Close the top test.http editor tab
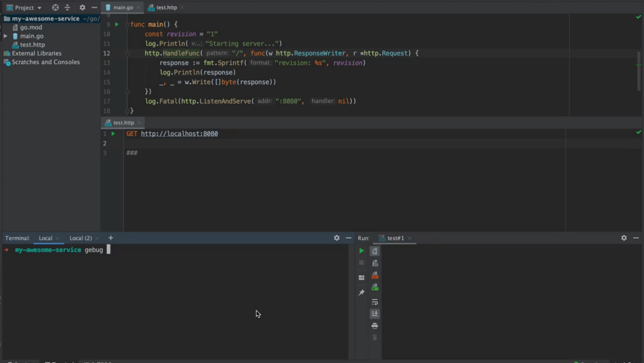Image resolution: width=644 pixels, height=363 pixels. (x=182, y=8)
